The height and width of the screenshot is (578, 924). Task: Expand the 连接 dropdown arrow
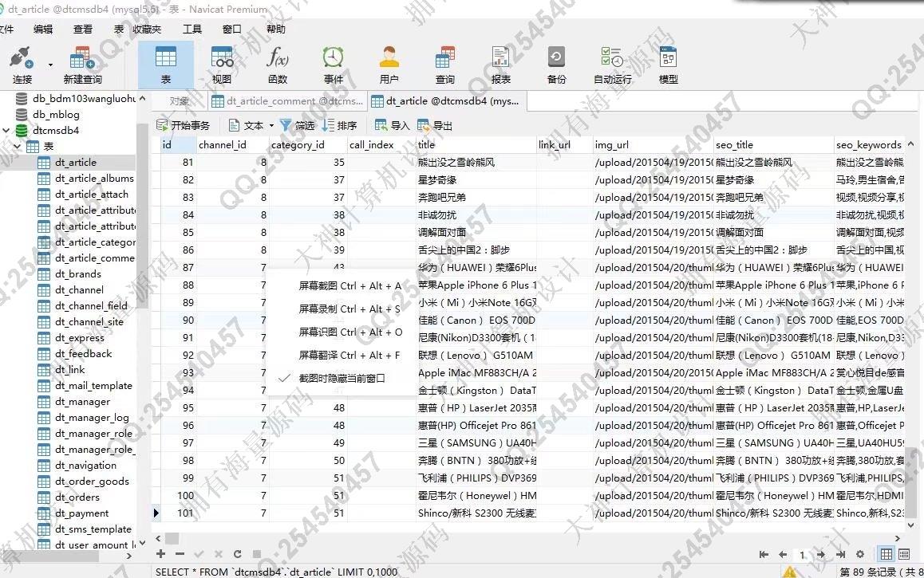[x=50, y=65]
